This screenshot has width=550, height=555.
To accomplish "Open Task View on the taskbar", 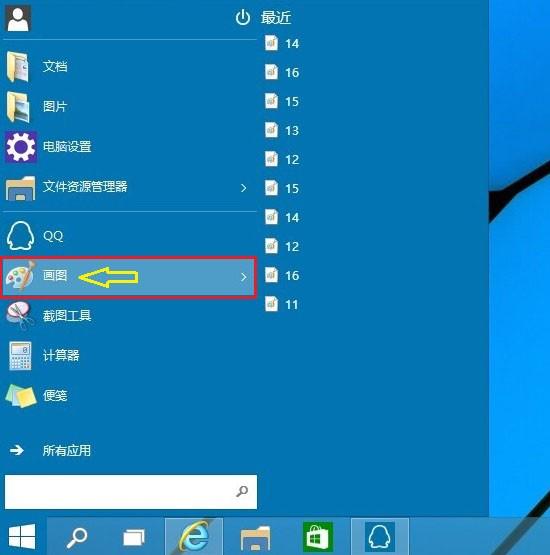I will point(134,537).
